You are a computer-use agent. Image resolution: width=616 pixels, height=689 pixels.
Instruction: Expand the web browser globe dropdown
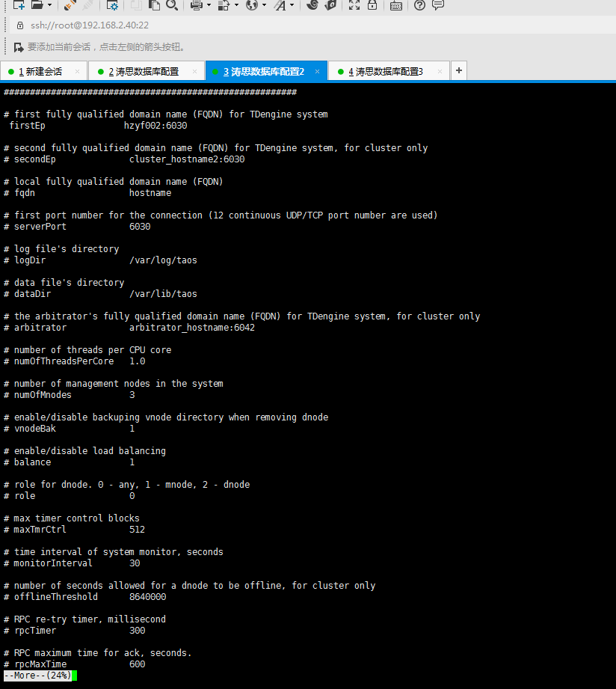point(264,5)
